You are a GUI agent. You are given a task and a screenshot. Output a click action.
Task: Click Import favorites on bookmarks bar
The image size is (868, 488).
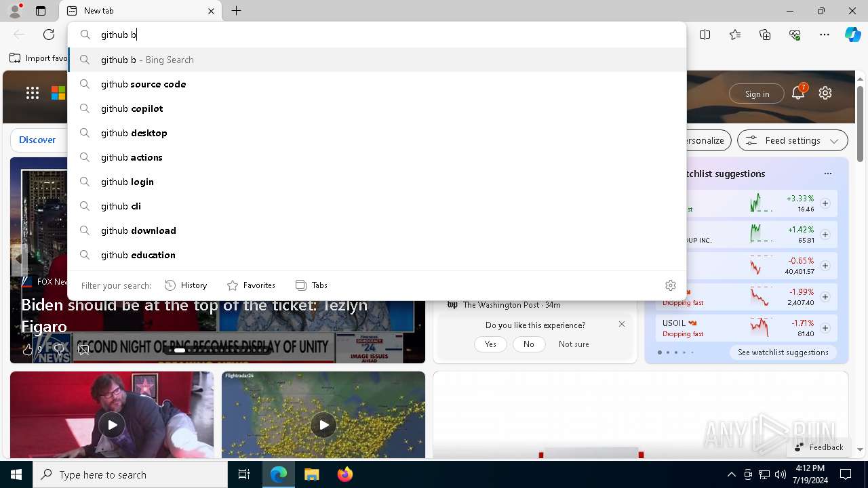39,58
